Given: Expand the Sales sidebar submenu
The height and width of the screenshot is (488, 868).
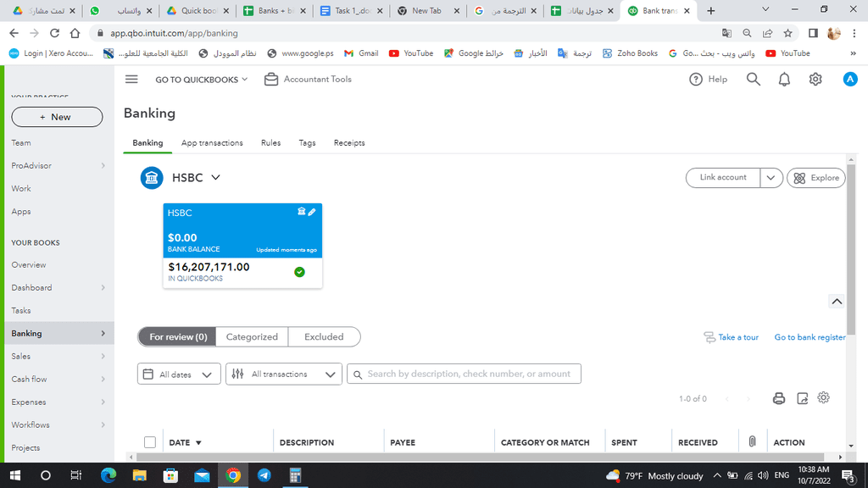Looking at the screenshot, I should click(x=103, y=357).
